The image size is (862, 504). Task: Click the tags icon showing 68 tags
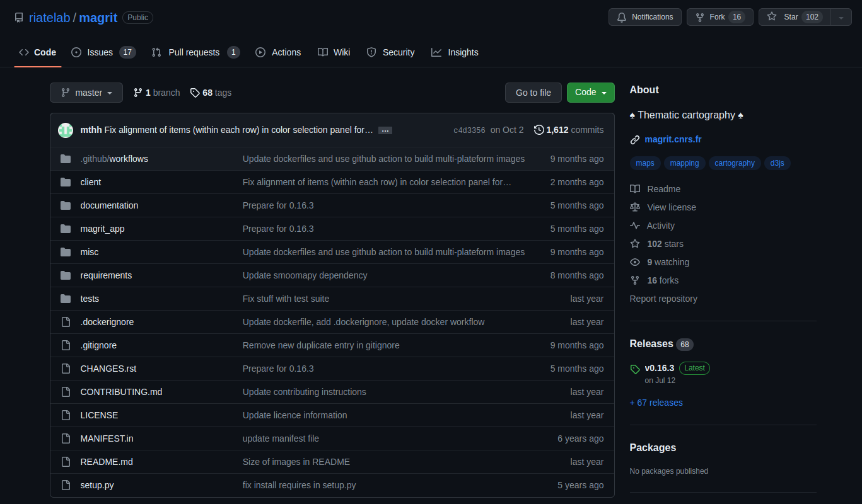click(195, 93)
